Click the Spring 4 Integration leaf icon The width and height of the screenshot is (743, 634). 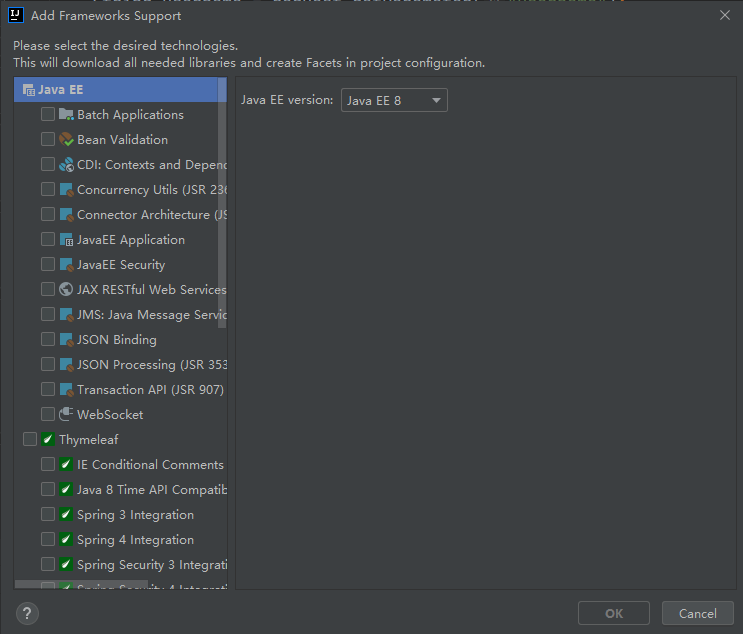(66, 539)
